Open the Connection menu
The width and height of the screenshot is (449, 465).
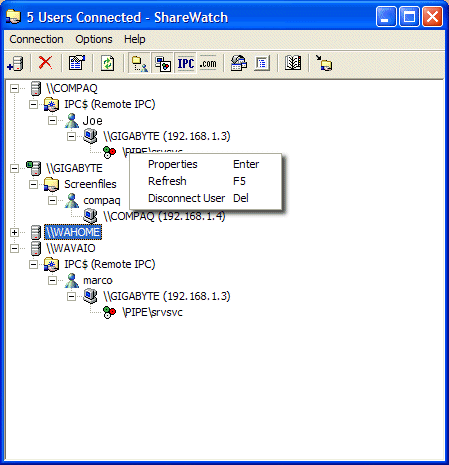[x=36, y=39]
